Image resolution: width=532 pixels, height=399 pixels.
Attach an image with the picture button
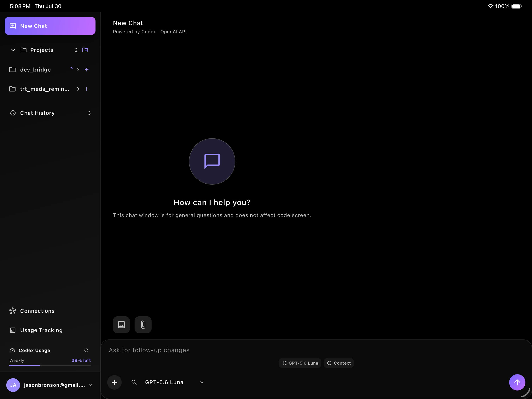(121, 325)
